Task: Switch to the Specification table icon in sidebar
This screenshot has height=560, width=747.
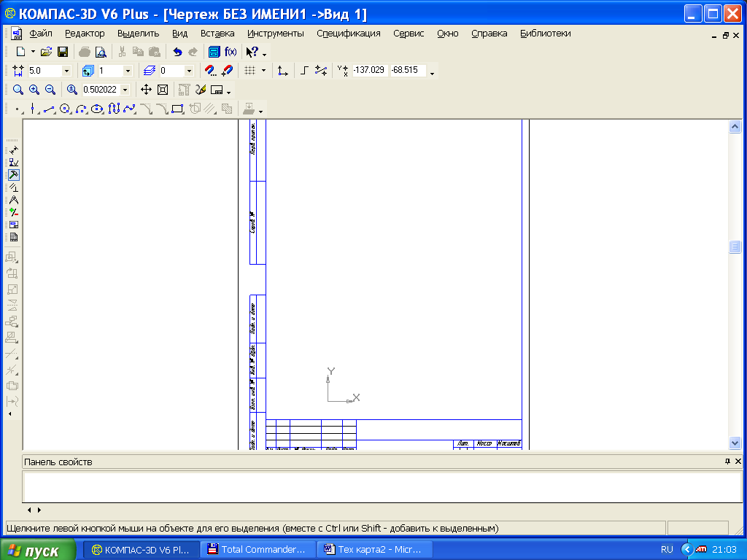Action: (14, 237)
